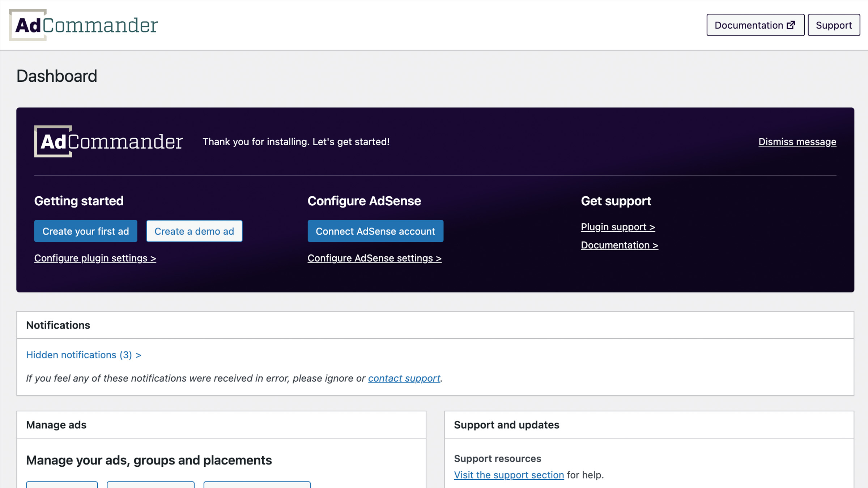The width and height of the screenshot is (868, 488).
Task: Open the Support page from the top toolbar
Action: (x=834, y=25)
